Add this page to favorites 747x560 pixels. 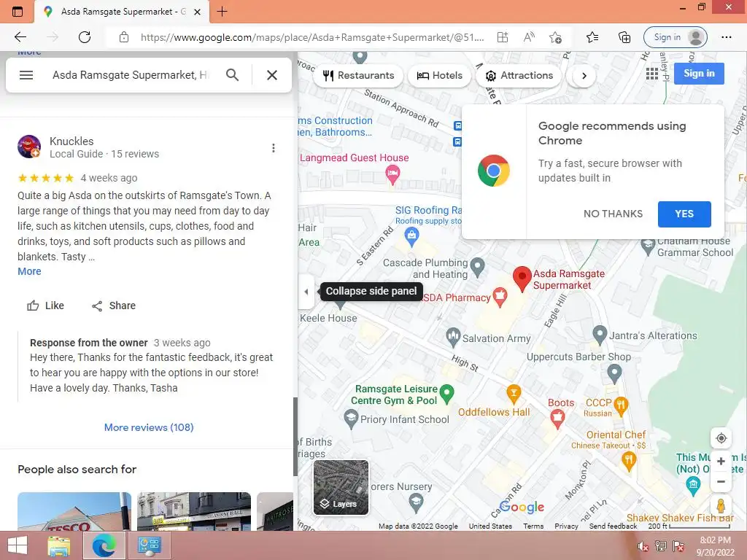(555, 37)
